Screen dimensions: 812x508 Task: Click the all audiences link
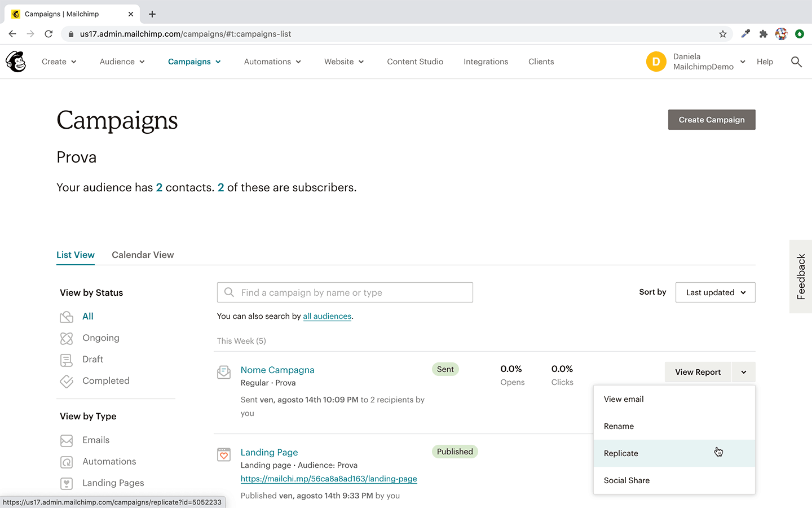[327, 316]
